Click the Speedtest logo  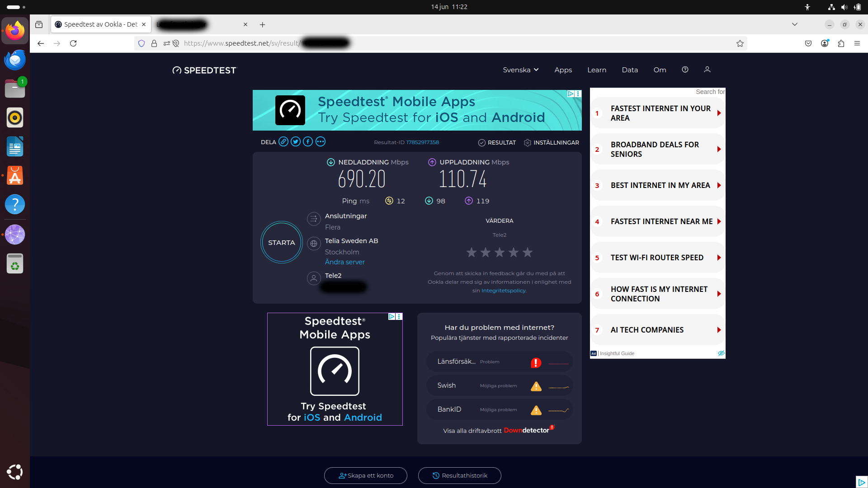[204, 70]
